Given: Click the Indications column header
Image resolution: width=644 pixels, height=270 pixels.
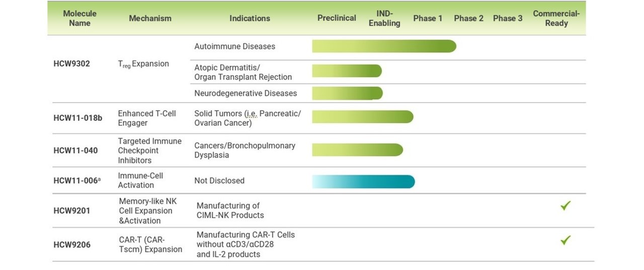Looking at the screenshot, I should tap(250, 18).
